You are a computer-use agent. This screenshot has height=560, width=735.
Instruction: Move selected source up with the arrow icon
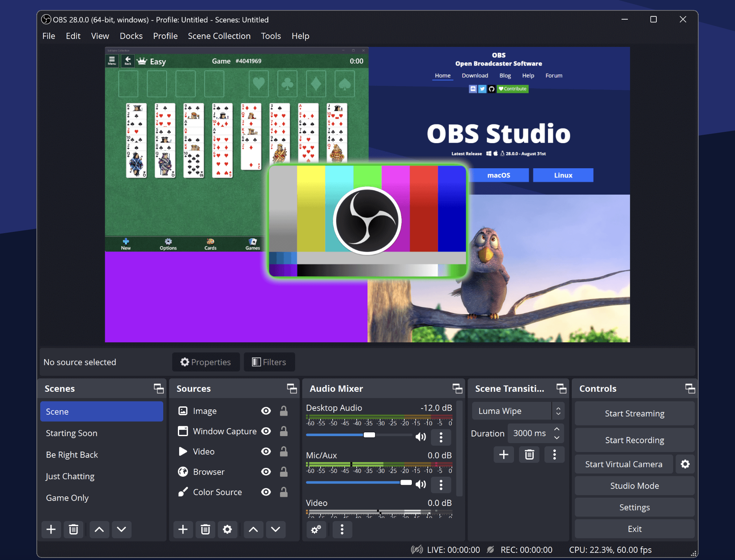253,529
